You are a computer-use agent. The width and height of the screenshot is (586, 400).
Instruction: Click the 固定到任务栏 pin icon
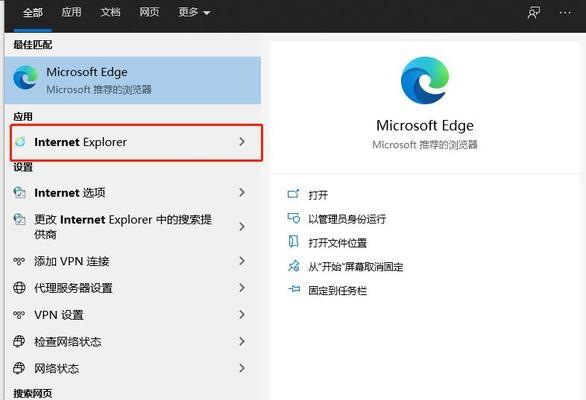pos(294,289)
